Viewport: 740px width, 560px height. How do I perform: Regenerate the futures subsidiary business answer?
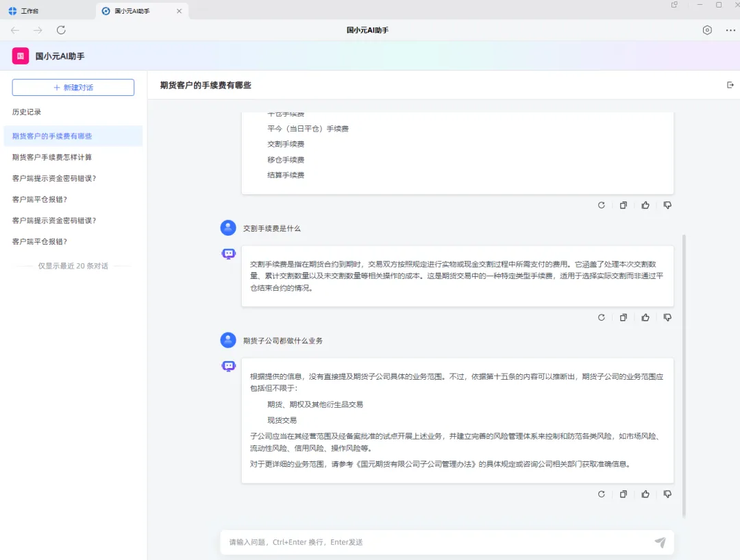click(x=602, y=494)
